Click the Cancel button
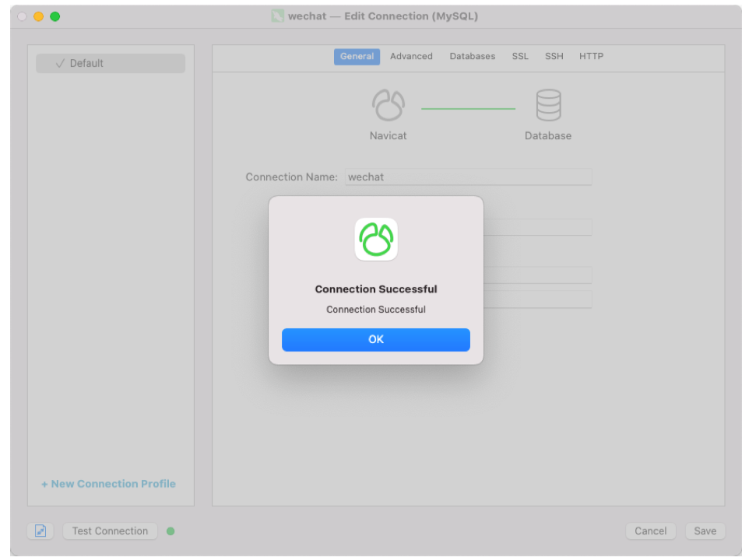Image resolution: width=756 pixels, height=557 pixels. 650,531
